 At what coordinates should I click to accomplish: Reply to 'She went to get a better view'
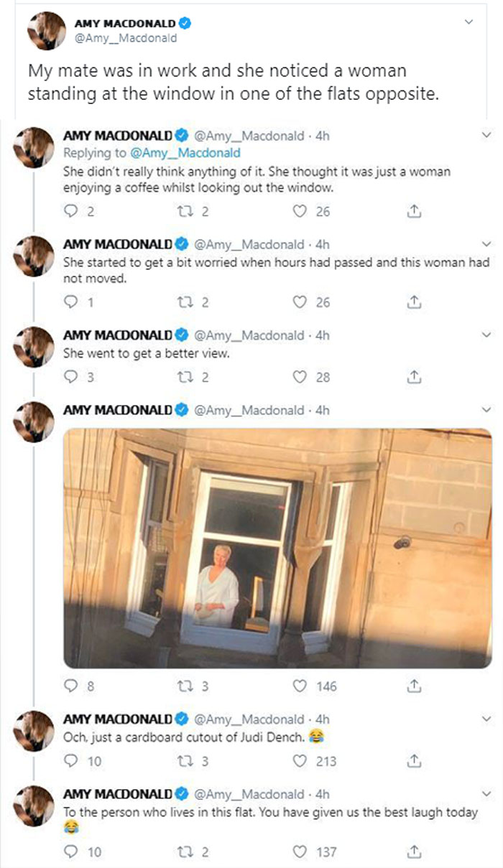[x=71, y=377]
